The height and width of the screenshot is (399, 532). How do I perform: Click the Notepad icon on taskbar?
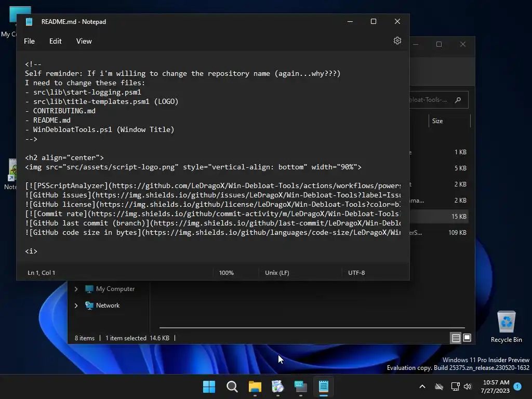(324, 387)
